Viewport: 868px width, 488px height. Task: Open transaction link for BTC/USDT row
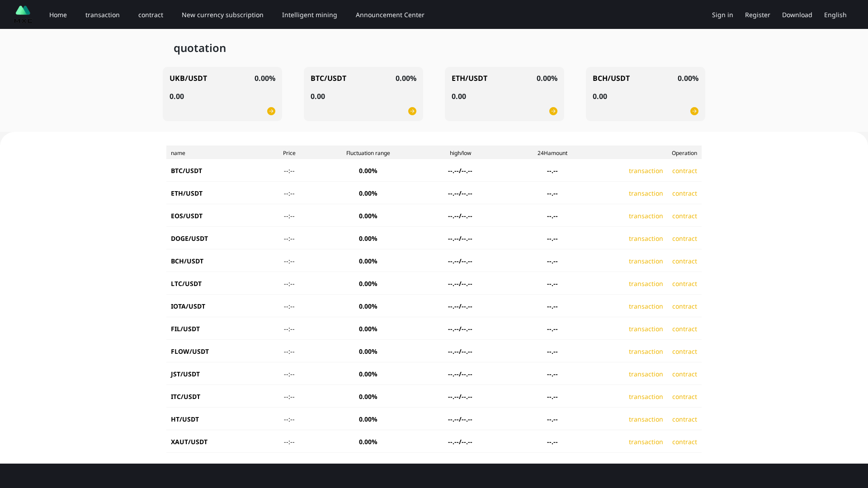click(646, 171)
